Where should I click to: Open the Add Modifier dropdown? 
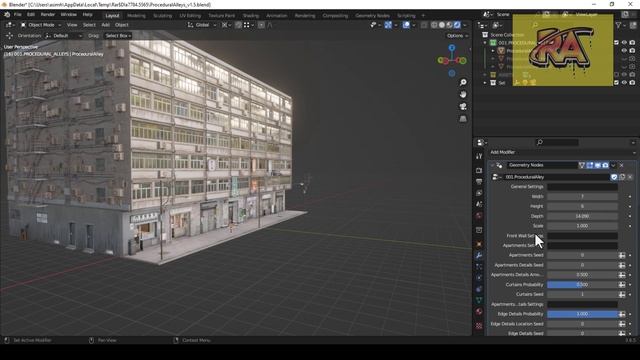tap(562, 152)
